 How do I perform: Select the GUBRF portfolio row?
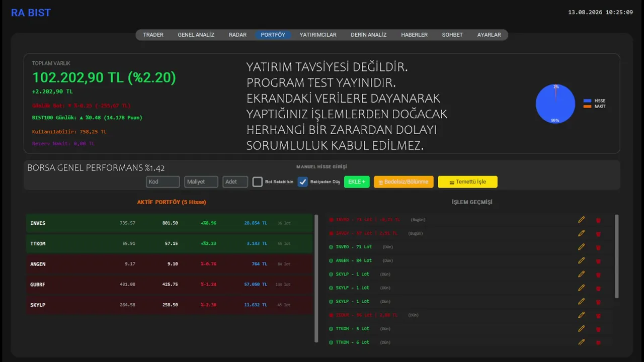pyautogui.click(x=169, y=284)
